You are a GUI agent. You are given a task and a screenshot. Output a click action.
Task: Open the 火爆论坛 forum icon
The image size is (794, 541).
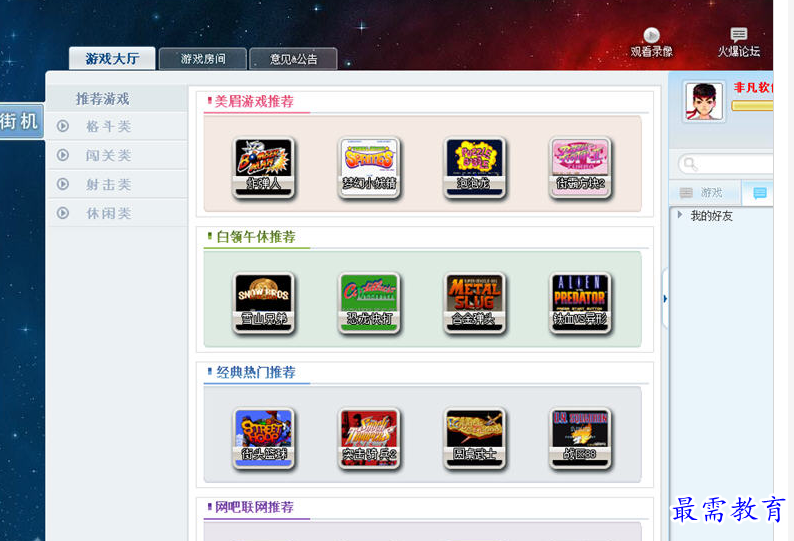point(739,34)
